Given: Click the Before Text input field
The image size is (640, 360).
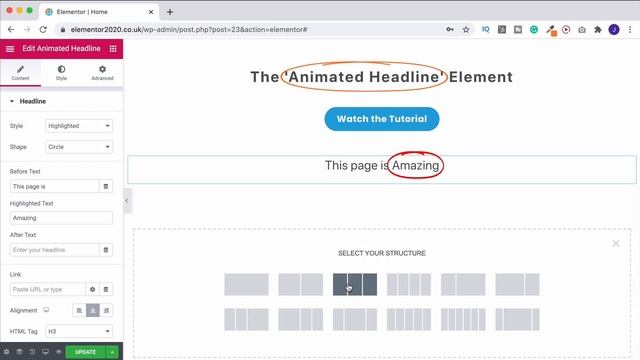Looking at the screenshot, I should [x=54, y=187].
